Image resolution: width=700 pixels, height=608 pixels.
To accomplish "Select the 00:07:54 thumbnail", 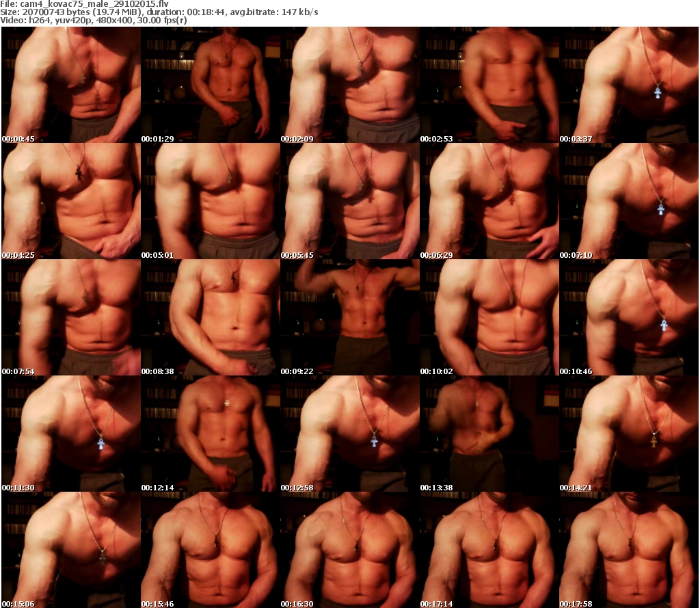I will click(x=71, y=317).
